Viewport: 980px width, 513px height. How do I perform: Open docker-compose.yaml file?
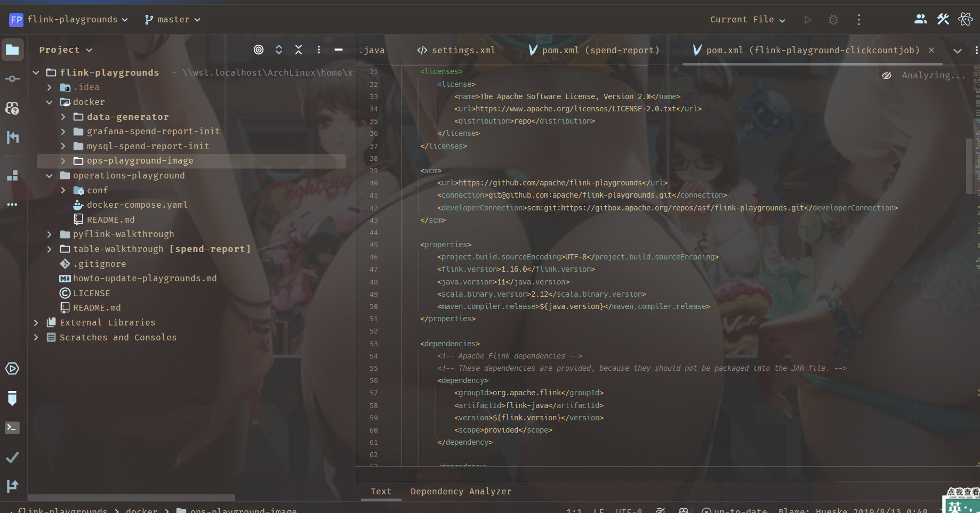137,205
